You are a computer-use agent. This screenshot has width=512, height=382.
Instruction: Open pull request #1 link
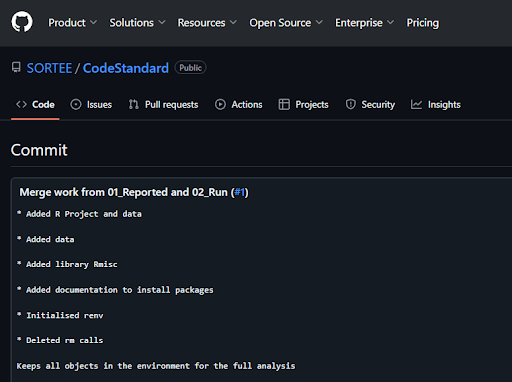coord(240,192)
